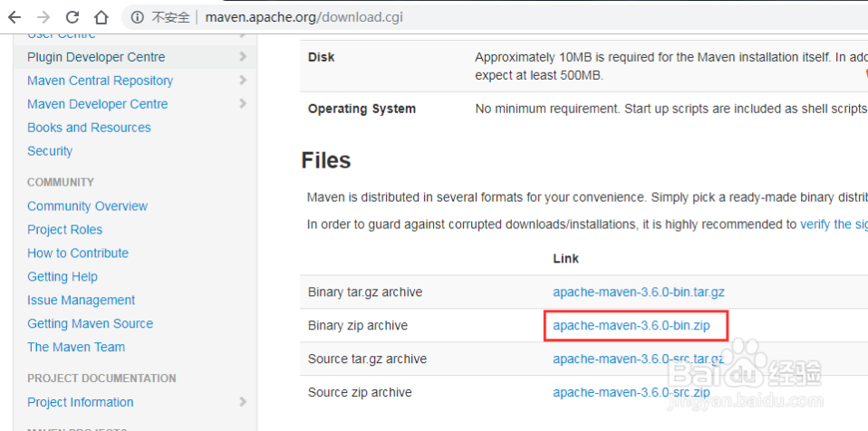
Task: Click the browser forward arrow
Action: coord(43,18)
